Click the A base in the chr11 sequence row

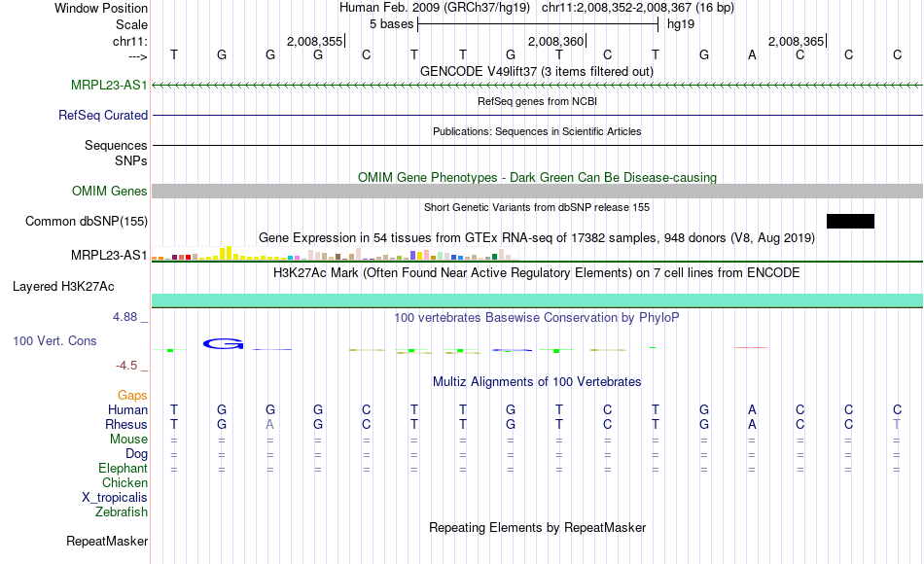(752, 54)
